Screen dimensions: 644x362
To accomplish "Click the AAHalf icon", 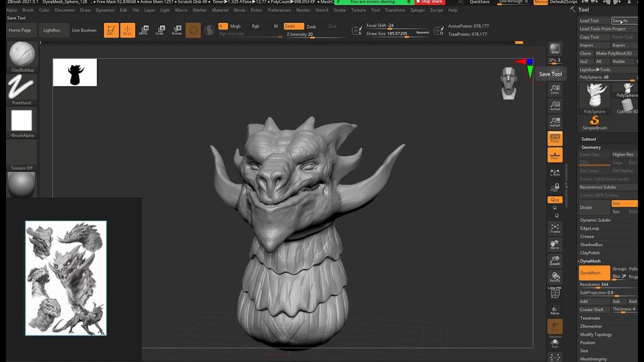I will [x=555, y=122].
